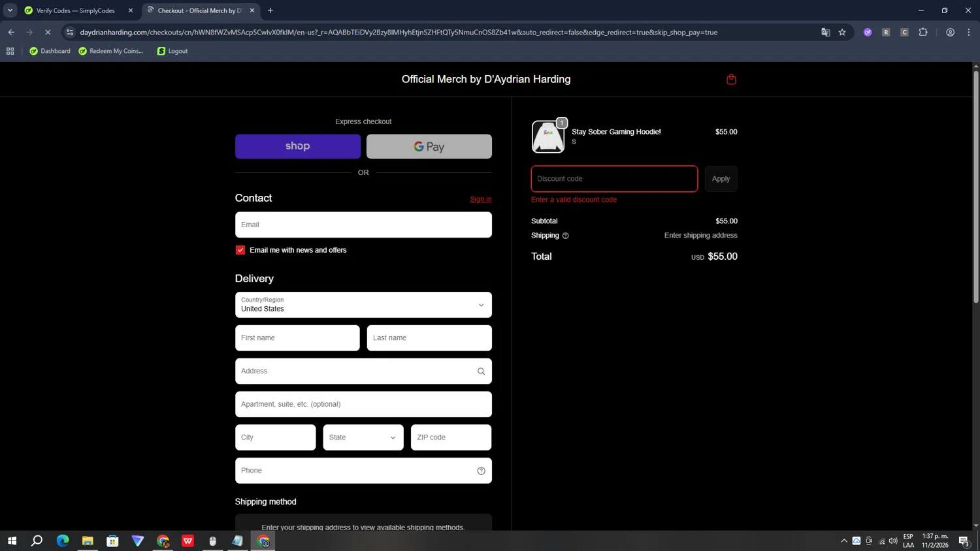This screenshot has width=980, height=551.
Task: Expand the Country/Region dropdown
Action: pyautogui.click(x=363, y=305)
